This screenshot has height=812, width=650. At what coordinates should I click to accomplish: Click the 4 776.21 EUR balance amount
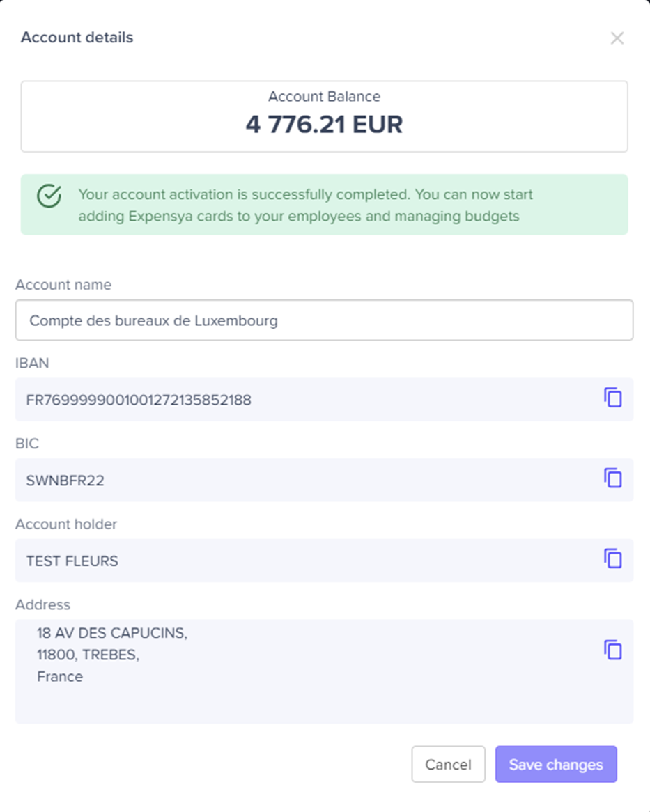pos(324,125)
